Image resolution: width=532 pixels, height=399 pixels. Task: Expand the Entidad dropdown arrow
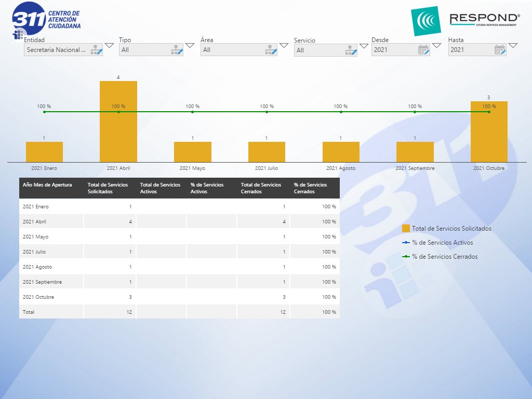point(109,46)
